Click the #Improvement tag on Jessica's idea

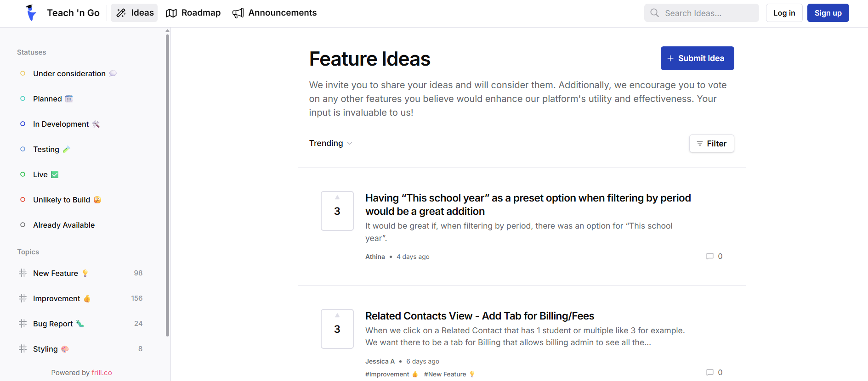(391, 374)
